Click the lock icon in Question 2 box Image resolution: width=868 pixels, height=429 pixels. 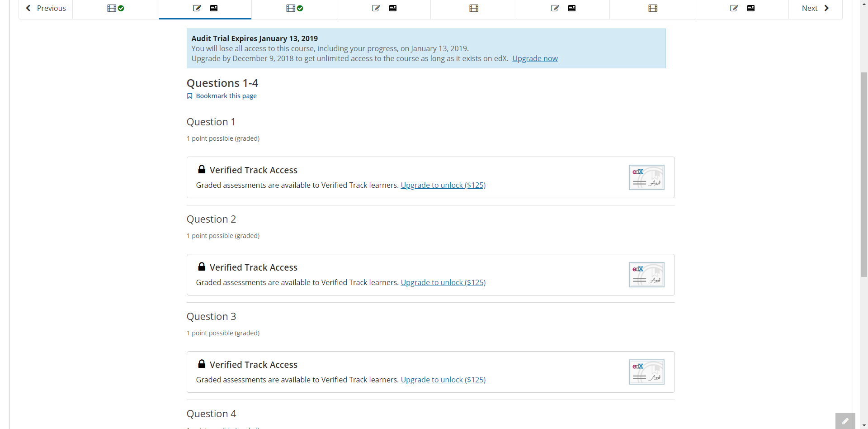pos(202,267)
